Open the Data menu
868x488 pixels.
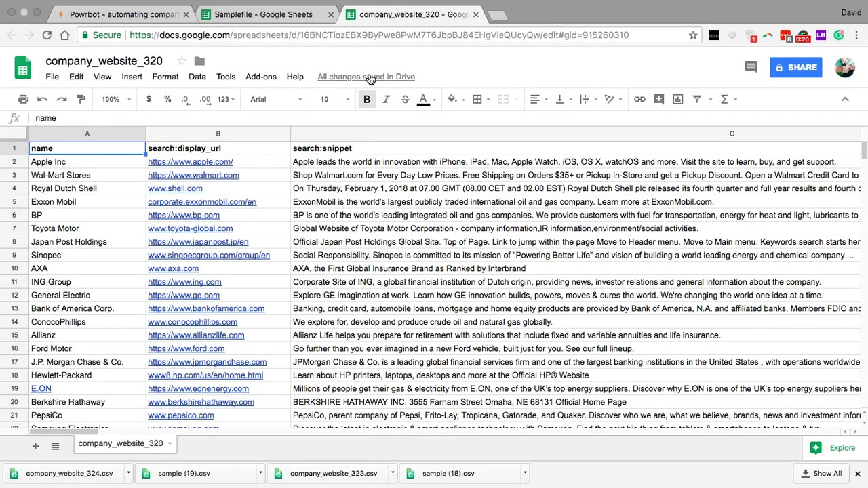[x=197, y=77]
